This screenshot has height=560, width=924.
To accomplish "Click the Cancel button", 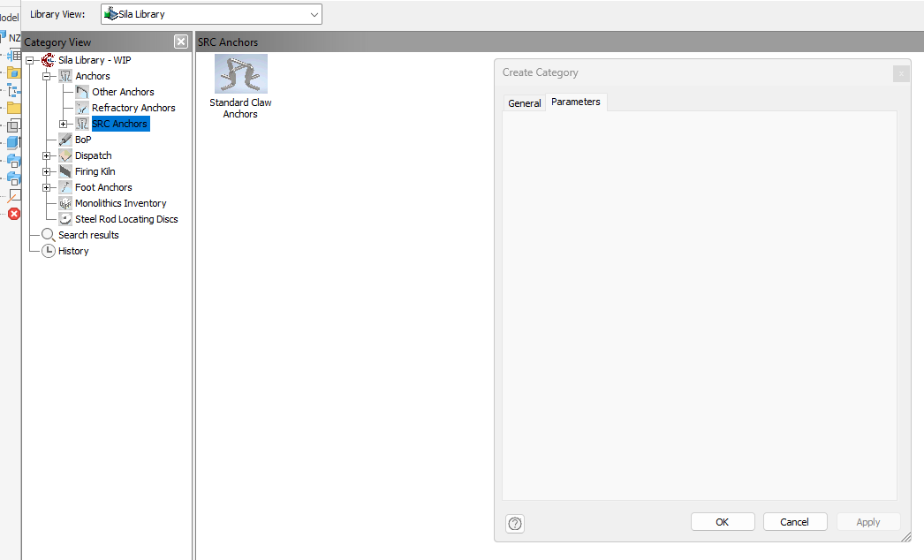I will (794, 521).
